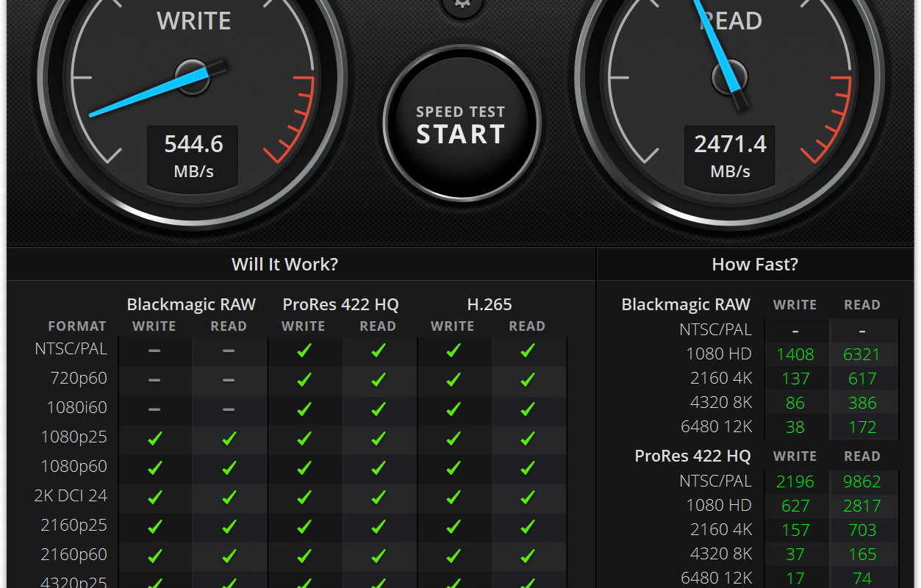The height and width of the screenshot is (588, 921).
Task: Click 2160p60 Blackmagic RAW write checkmark
Action: 154,556
